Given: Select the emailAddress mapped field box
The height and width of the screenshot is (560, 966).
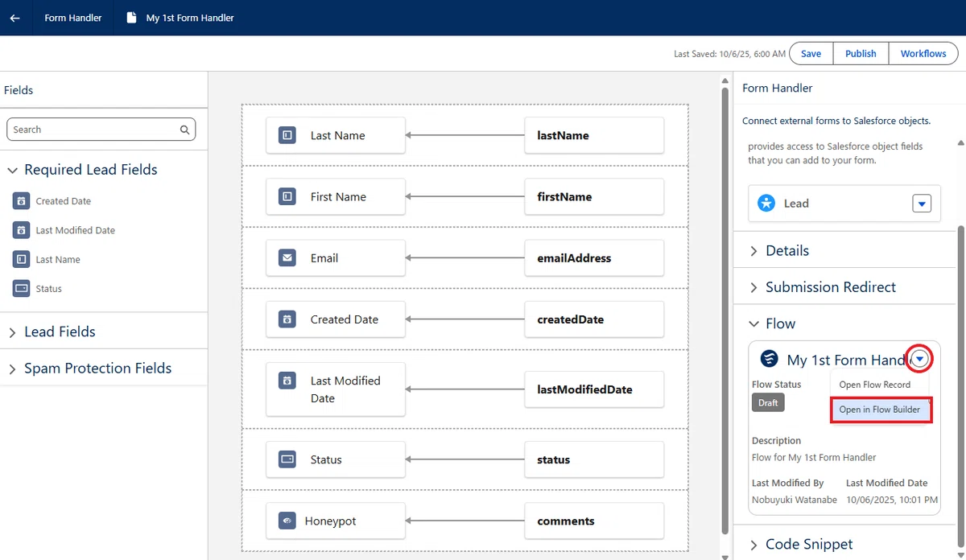Looking at the screenshot, I should (x=594, y=258).
